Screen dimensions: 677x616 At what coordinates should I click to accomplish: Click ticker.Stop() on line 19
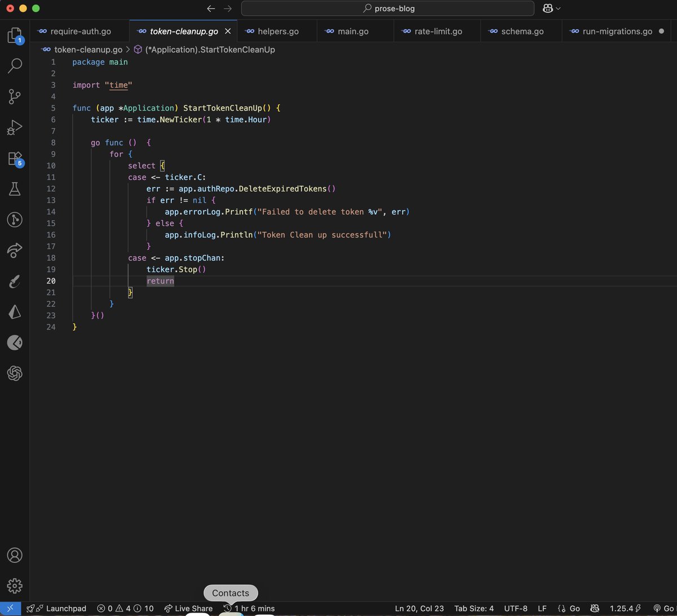pyautogui.click(x=177, y=270)
